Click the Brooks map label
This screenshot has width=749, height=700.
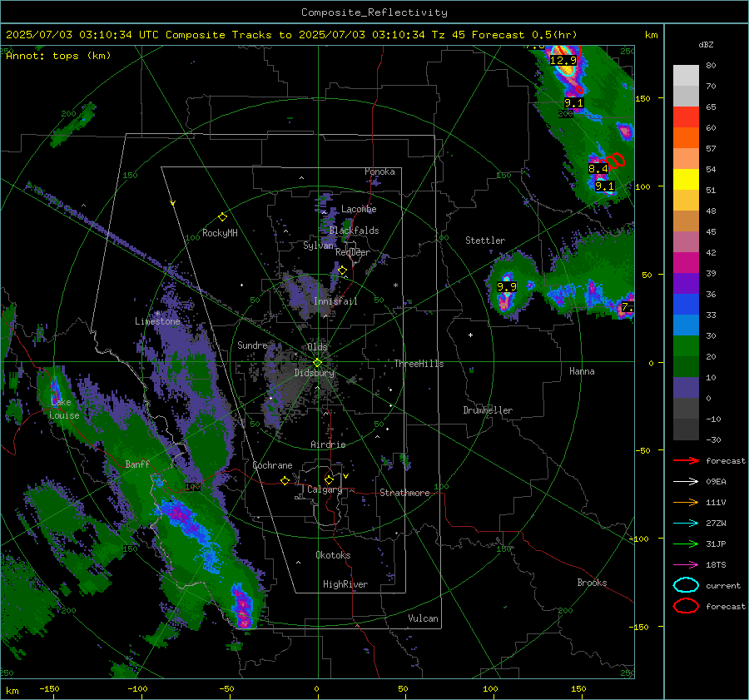pos(592,583)
